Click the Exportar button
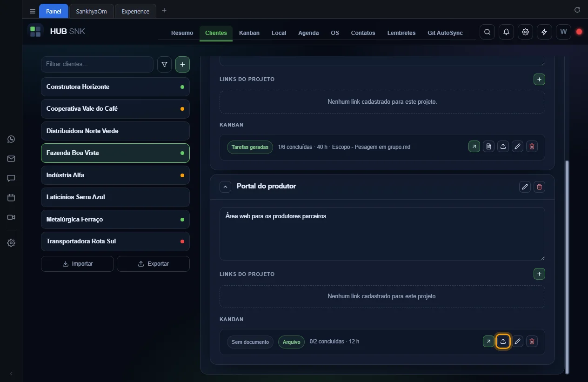Screen dimensions: 588x382 153,264
